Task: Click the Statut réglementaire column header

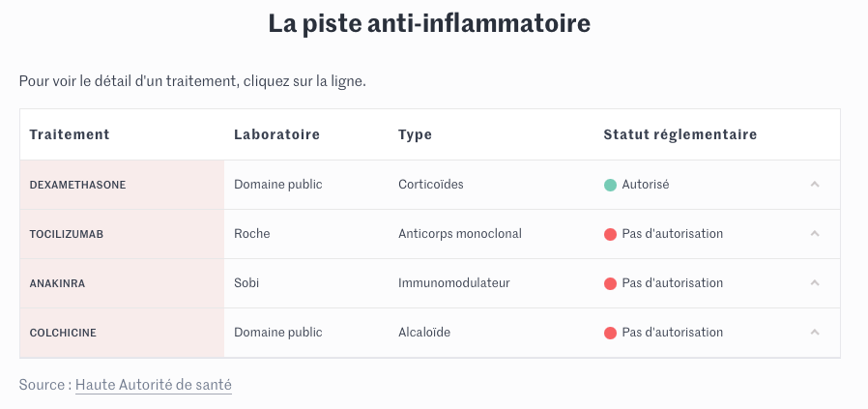Action: (x=680, y=134)
